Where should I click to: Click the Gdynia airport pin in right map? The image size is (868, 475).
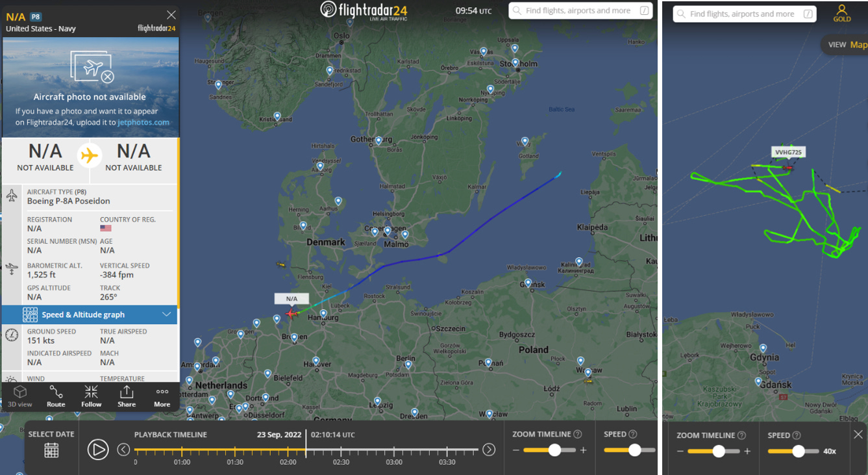click(763, 348)
